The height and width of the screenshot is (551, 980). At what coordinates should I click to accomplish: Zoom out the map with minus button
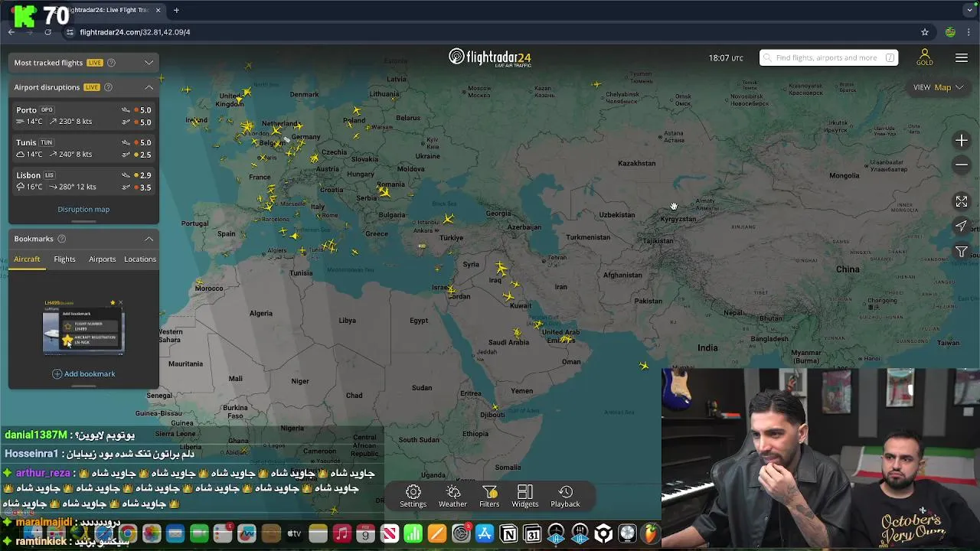pyautogui.click(x=962, y=165)
